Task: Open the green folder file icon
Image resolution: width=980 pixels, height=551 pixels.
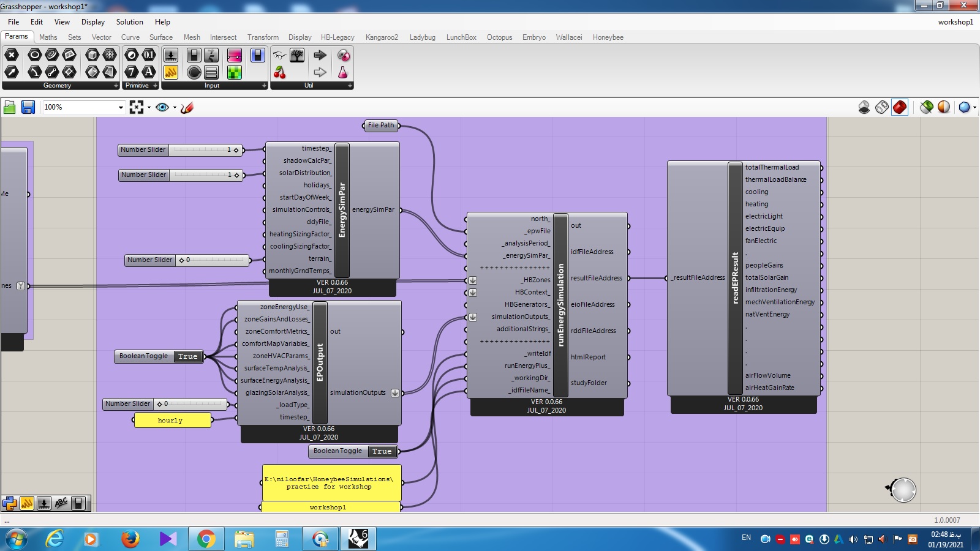Action: 10,108
